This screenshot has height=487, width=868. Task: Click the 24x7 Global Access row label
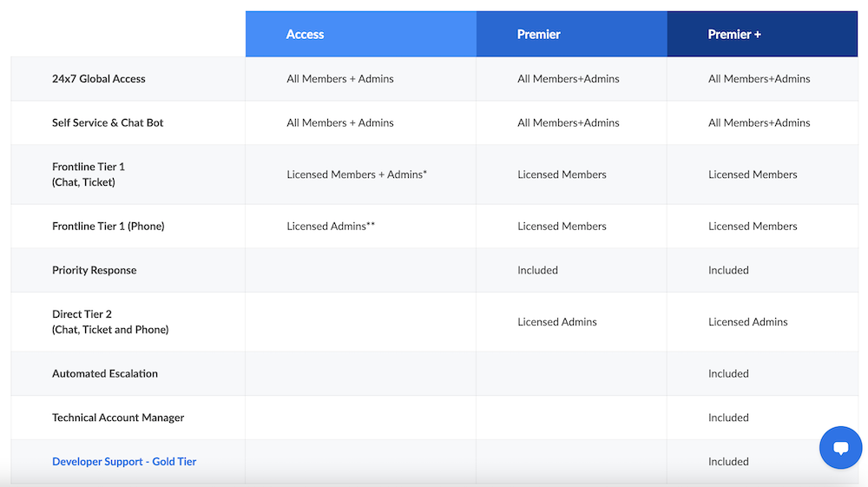99,79
